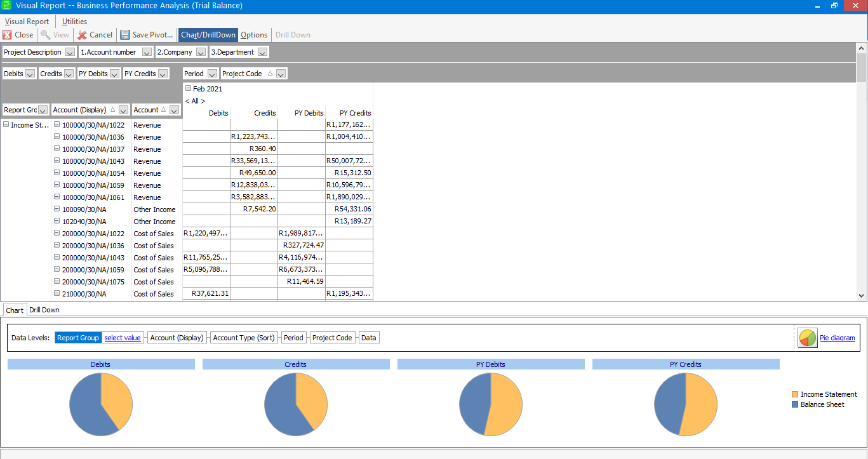Click Income Statement legend color swatch
Viewport: 868px width, 459px height.
[x=795, y=394]
